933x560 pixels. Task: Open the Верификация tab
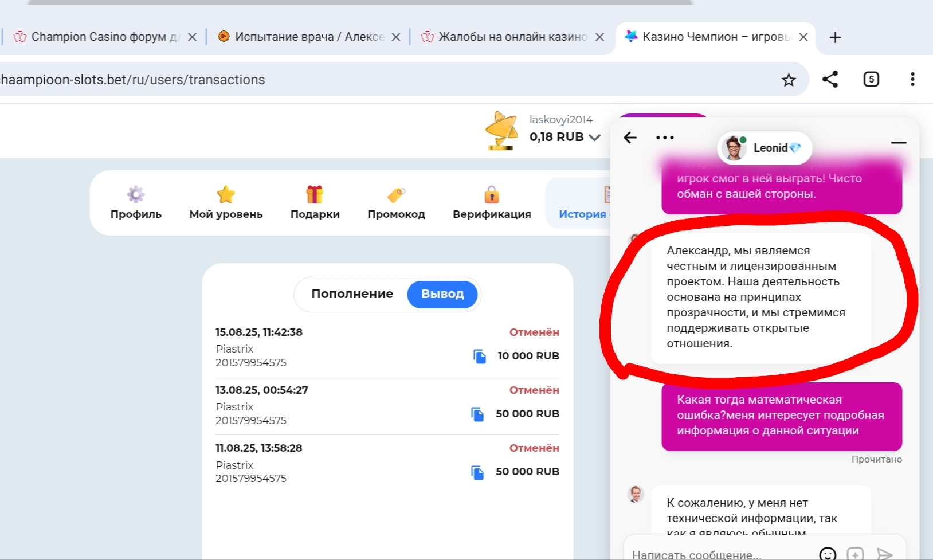point(492,203)
